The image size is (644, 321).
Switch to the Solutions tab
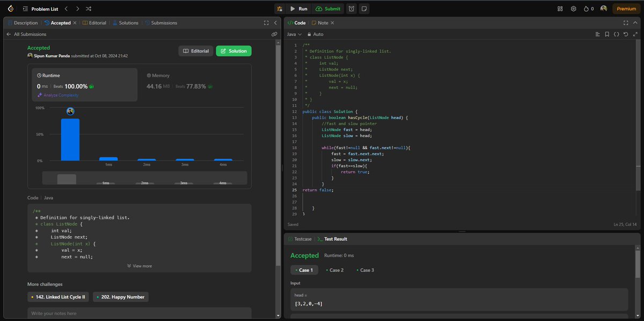point(126,23)
